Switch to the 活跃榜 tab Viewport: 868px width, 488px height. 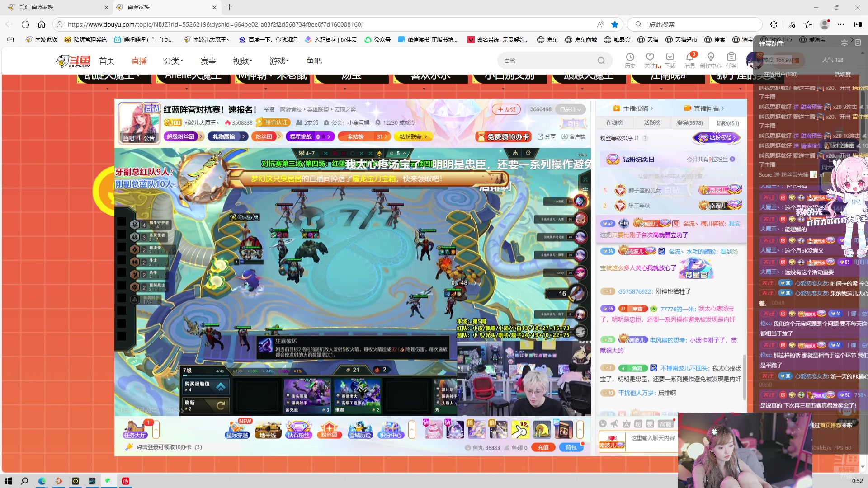click(652, 122)
